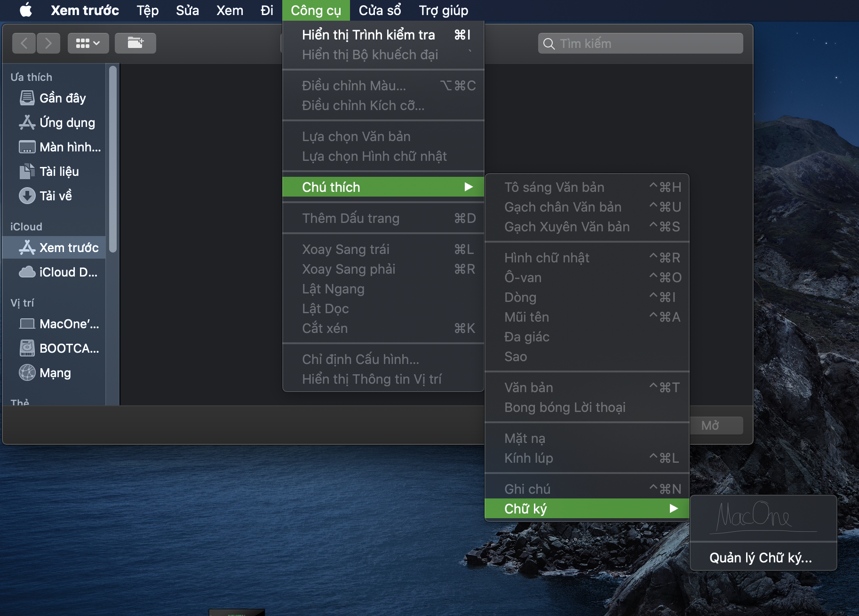
Task: Choose Hiển thị Trình kiểm tra
Action: (x=383, y=35)
